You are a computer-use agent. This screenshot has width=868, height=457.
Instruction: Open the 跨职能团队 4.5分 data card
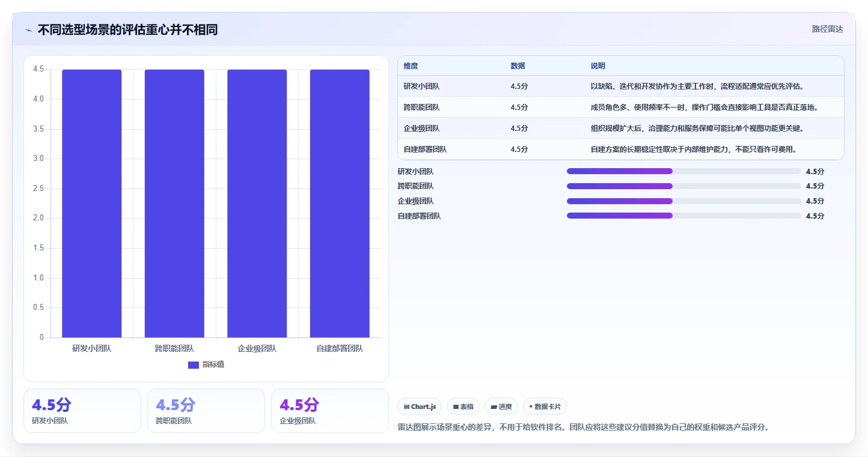[206, 411]
